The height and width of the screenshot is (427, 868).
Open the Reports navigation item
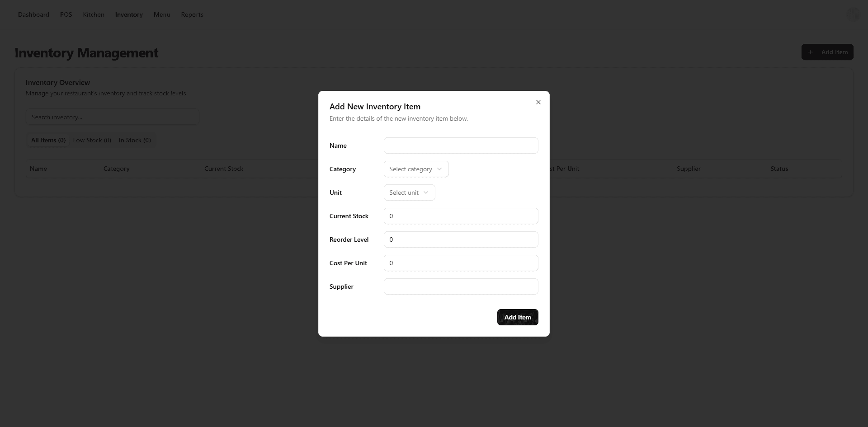click(x=192, y=14)
